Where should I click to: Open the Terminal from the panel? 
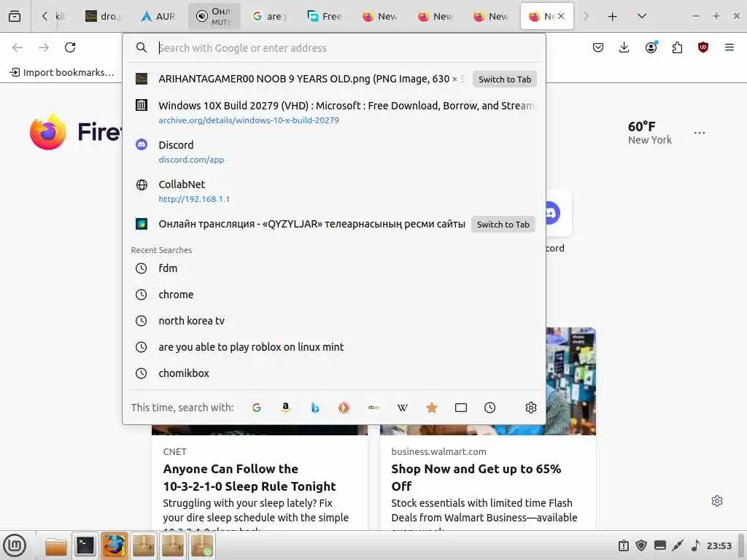coord(85,545)
